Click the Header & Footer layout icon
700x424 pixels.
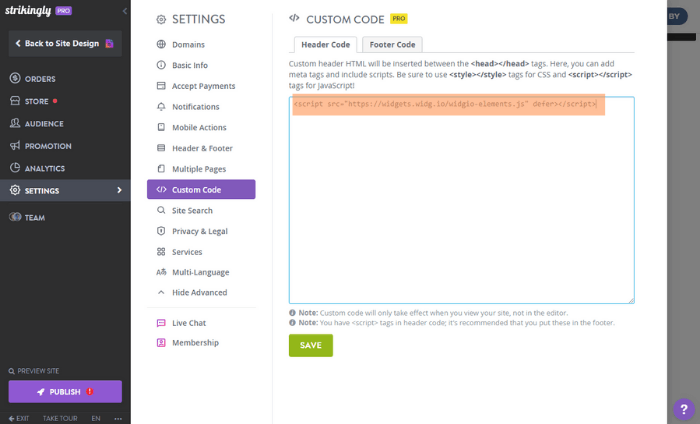(x=161, y=148)
